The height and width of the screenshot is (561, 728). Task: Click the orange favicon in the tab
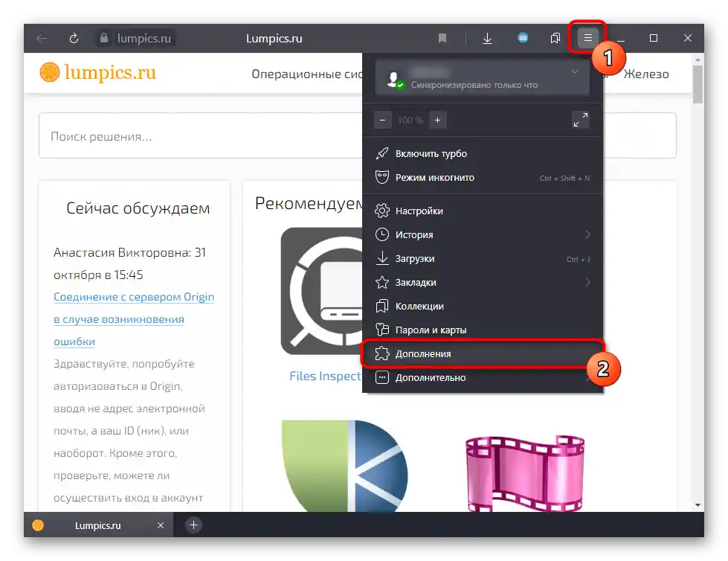pos(38,525)
